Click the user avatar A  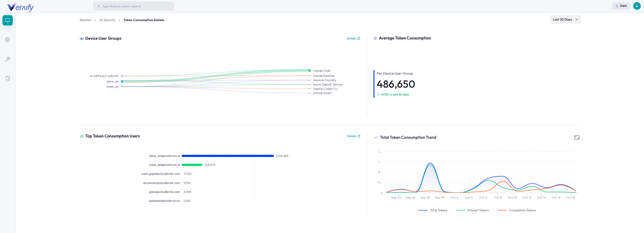637,6
